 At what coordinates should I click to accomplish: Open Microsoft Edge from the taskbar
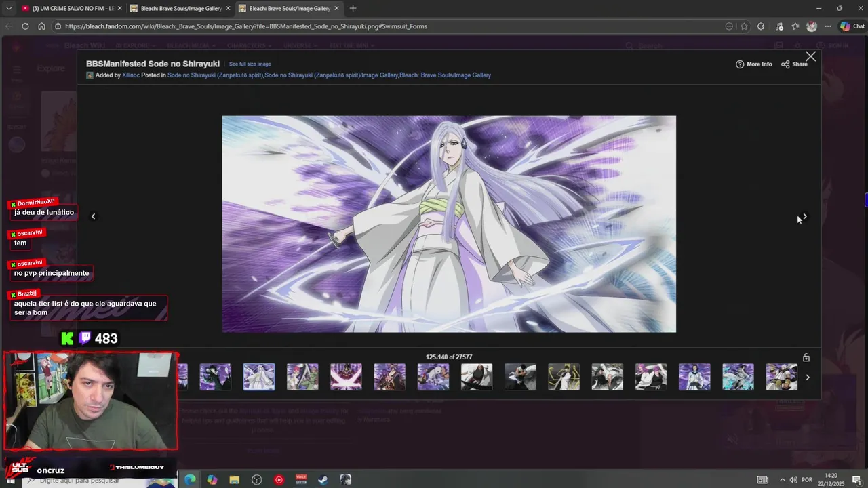point(190,480)
